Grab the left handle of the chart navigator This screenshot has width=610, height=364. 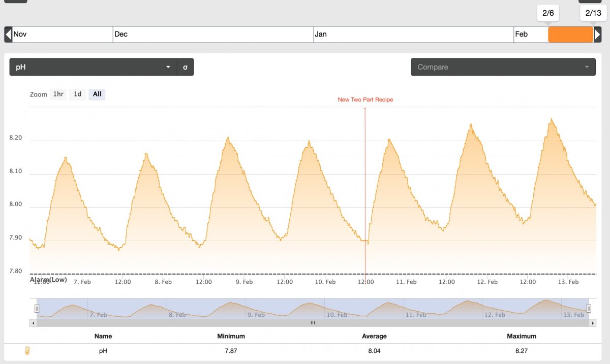click(x=37, y=308)
